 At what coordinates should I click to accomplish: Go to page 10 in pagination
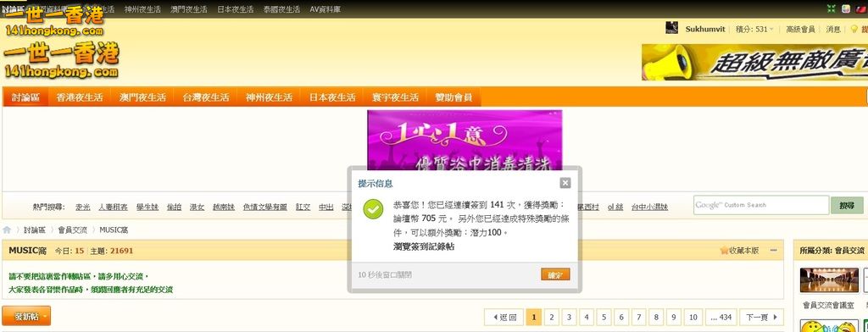693,317
